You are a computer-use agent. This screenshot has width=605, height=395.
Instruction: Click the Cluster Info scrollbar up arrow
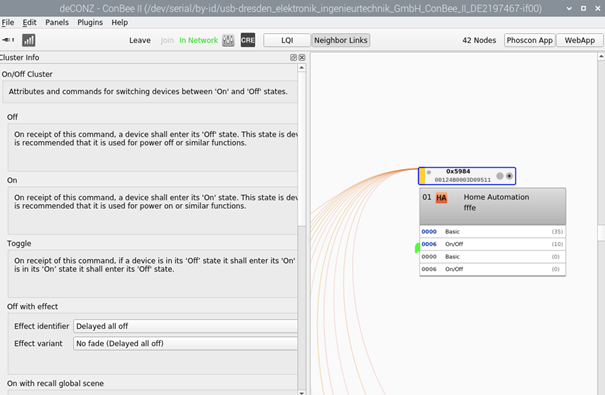pyautogui.click(x=302, y=68)
